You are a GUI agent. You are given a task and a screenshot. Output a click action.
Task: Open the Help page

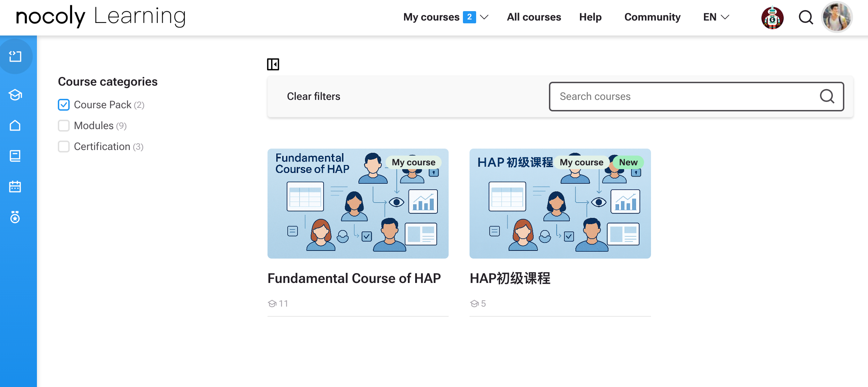[590, 17]
